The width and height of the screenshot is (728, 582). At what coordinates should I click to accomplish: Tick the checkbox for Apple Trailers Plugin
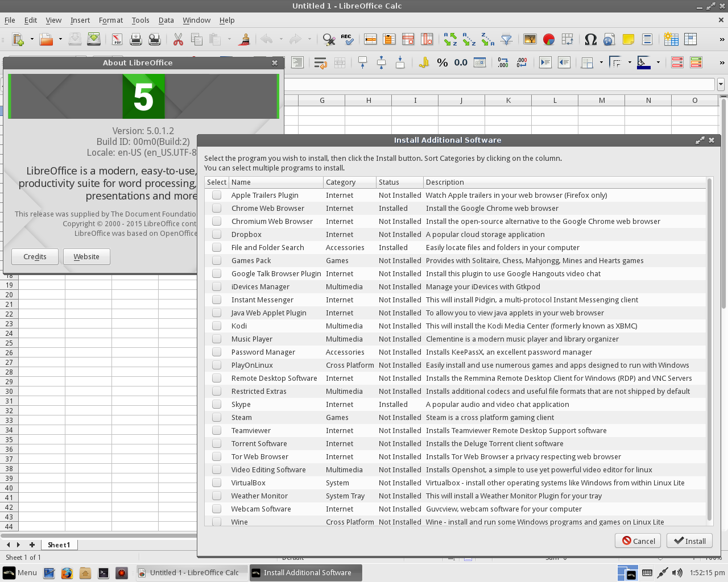217,195
